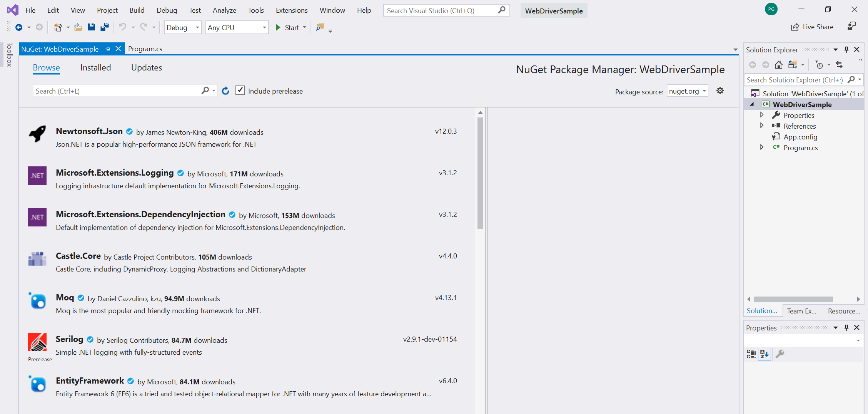Open the Extensions menu
This screenshot has width=868, height=414.
click(x=291, y=10)
